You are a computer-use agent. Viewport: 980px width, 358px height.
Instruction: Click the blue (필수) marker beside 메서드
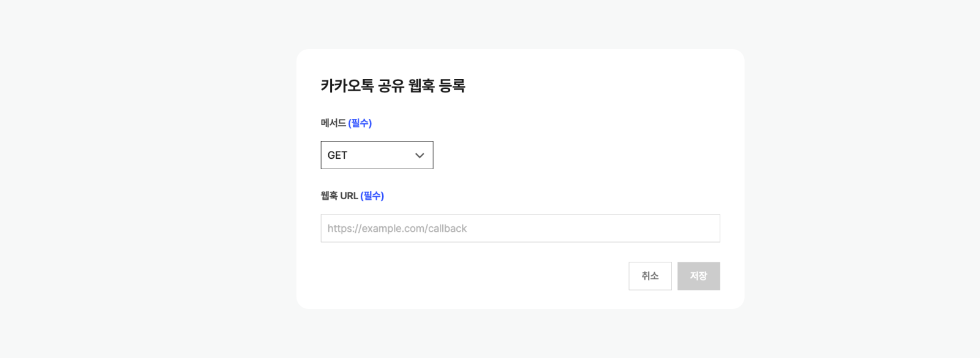click(x=360, y=123)
